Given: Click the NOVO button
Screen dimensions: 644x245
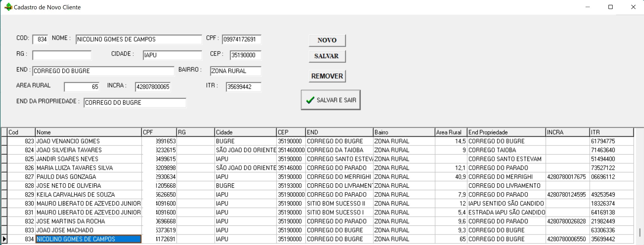Looking at the screenshot, I should click(x=327, y=40).
